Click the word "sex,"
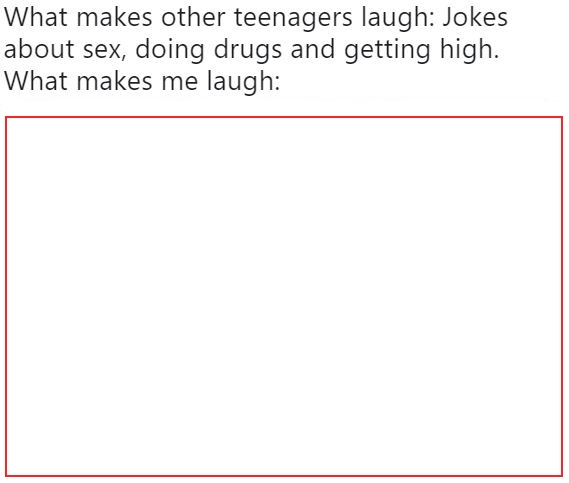Screen dimensions: 569x483 point(105,51)
